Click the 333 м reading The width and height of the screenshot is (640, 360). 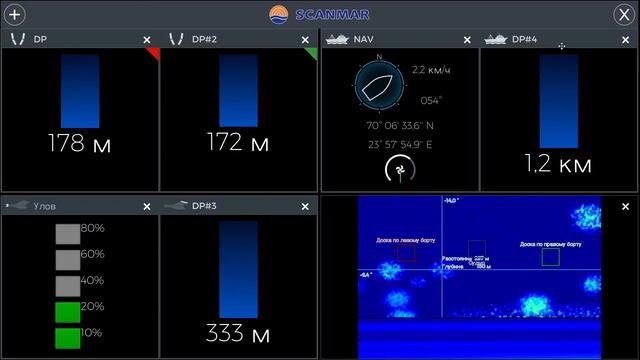click(x=238, y=333)
